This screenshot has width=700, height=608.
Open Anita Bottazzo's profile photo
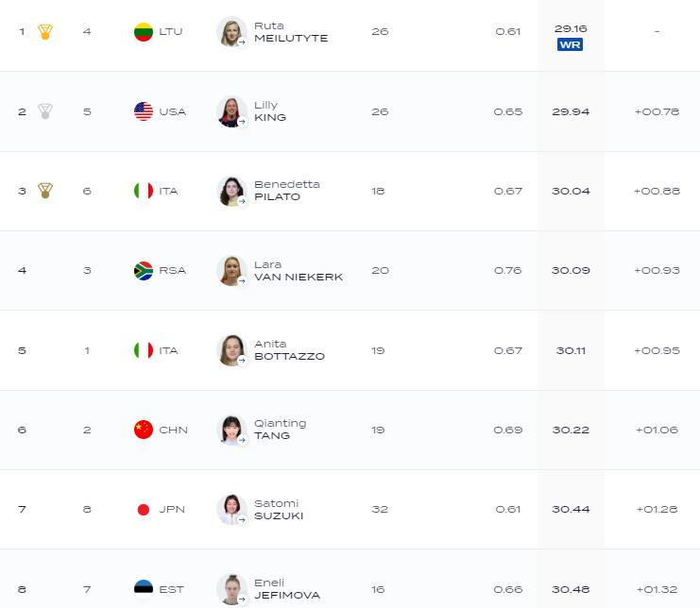tap(231, 350)
